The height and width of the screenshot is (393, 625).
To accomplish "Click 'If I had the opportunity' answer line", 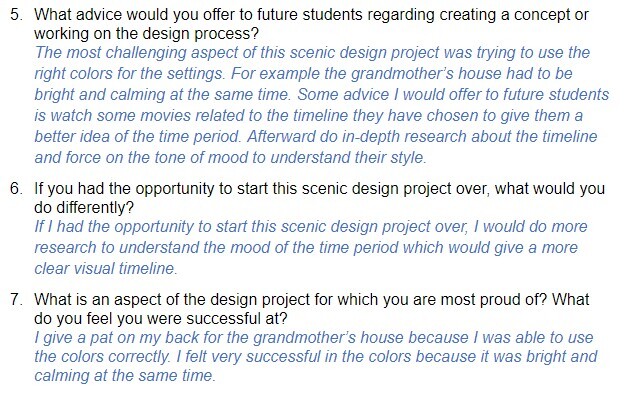I will coord(311,227).
